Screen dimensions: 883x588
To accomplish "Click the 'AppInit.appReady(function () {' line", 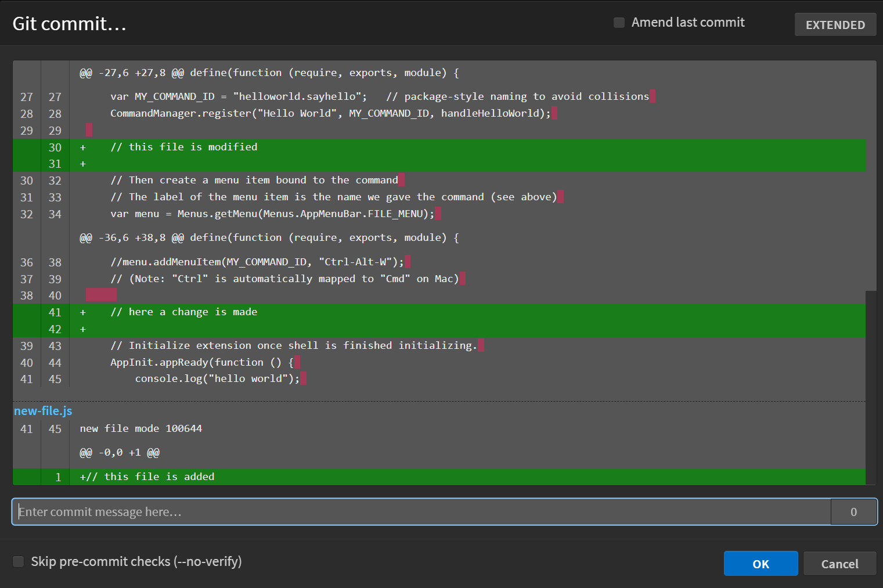I will [202, 362].
